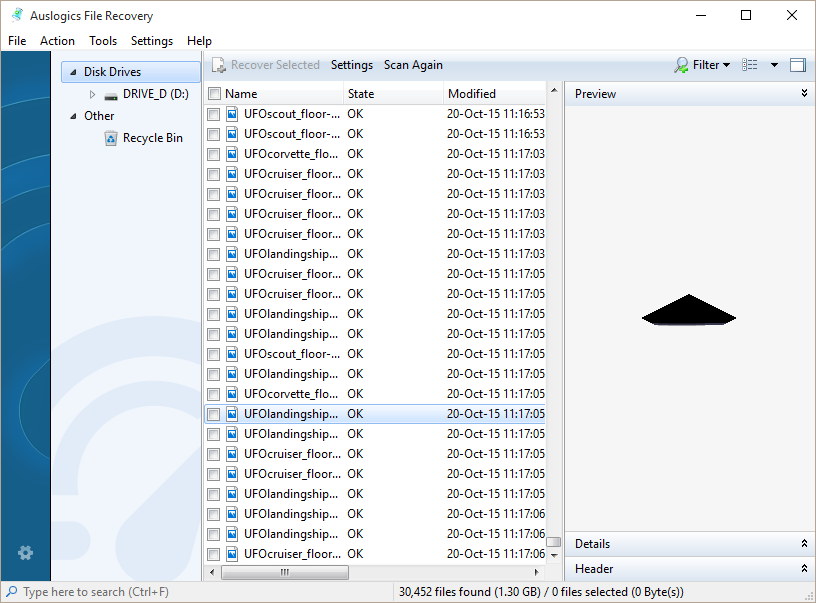Open the Tools menu
This screenshot has width=816, height=603.
click(102, 41)
